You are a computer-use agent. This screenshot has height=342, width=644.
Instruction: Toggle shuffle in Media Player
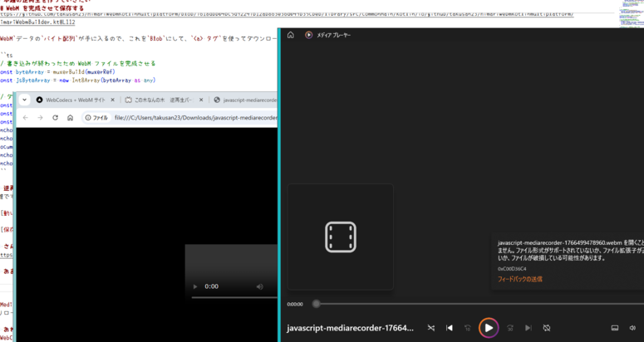click(430, 328)
